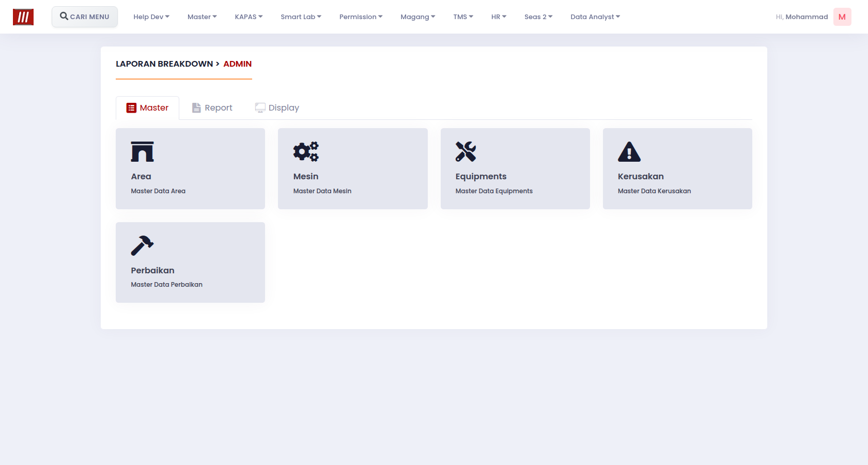868x465 pixels.
Task: Click the Mesin card title text
Action: (306, 176)
